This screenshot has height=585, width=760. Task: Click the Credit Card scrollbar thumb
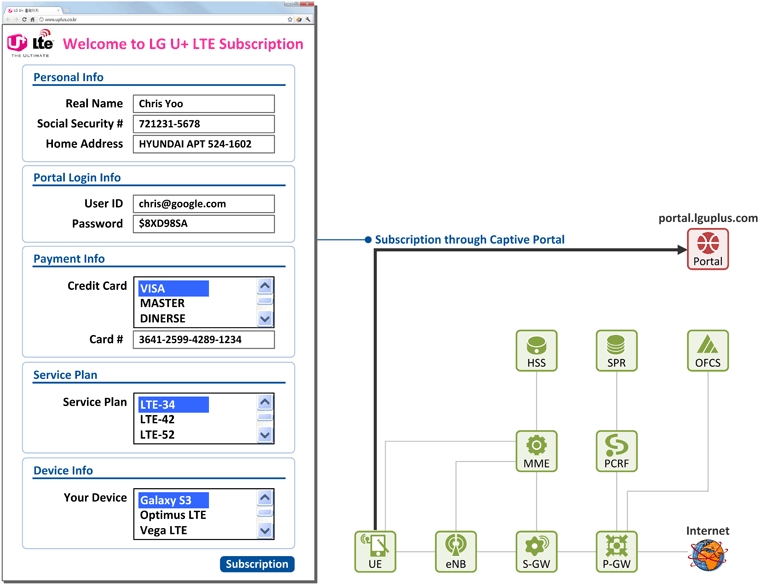pyautogui.click(x=265, y=301)
